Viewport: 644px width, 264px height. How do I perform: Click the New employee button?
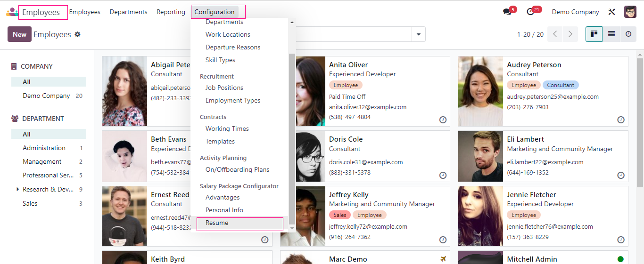[x=19, y=34]
